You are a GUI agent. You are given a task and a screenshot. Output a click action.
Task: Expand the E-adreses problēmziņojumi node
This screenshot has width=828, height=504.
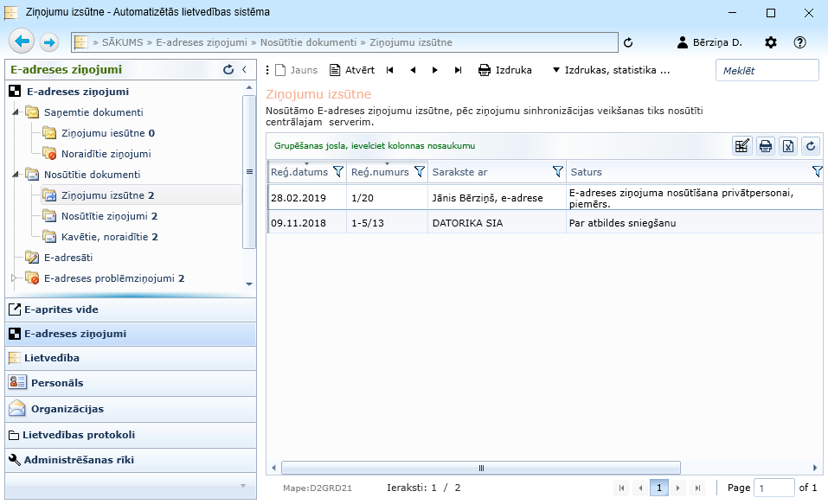[13, 278]
